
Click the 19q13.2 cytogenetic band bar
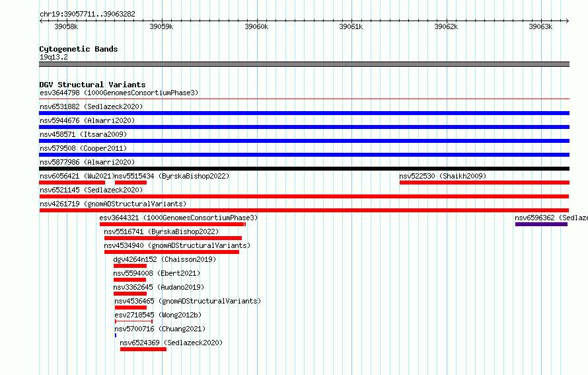304,64
